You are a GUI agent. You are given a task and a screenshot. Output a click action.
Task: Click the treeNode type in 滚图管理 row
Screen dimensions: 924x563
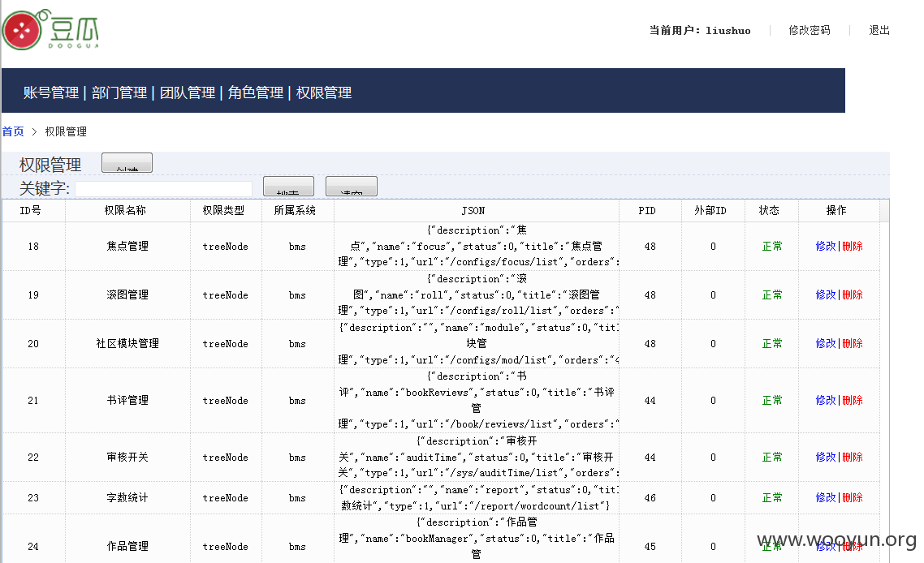point(225,294)
